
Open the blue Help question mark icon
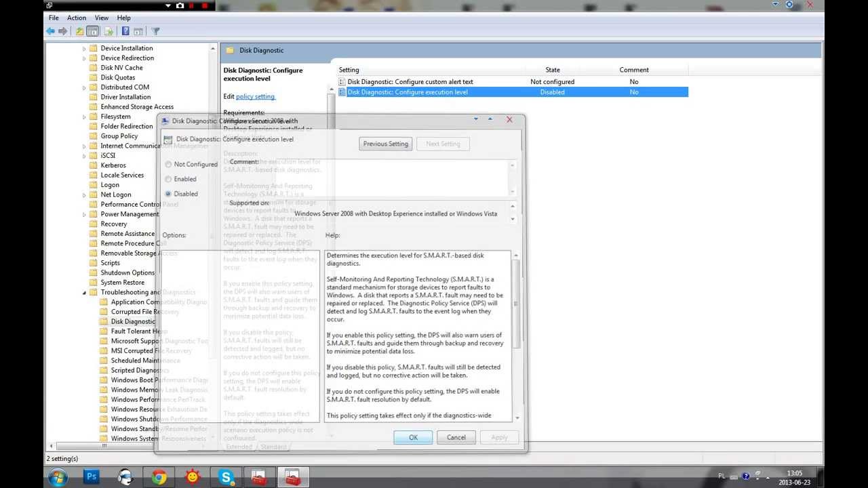(x=125, y=31)
